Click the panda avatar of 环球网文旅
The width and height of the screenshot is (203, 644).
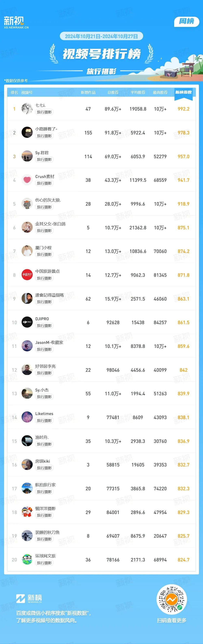[x=27, y=559]
